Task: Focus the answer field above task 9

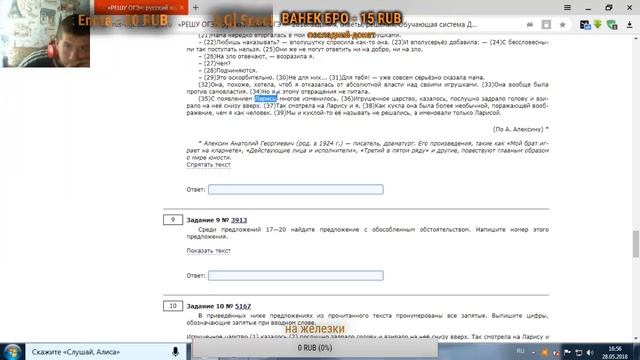Action: pos(296,189)
